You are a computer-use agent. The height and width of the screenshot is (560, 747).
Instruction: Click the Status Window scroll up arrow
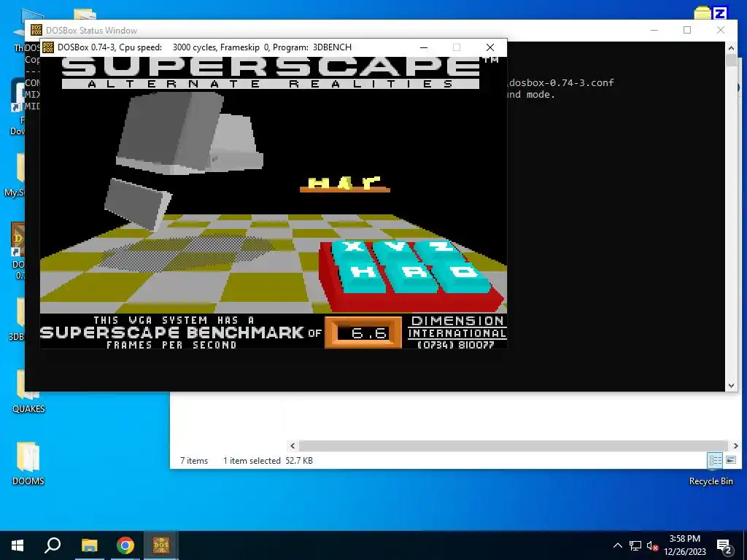[731, 47]
